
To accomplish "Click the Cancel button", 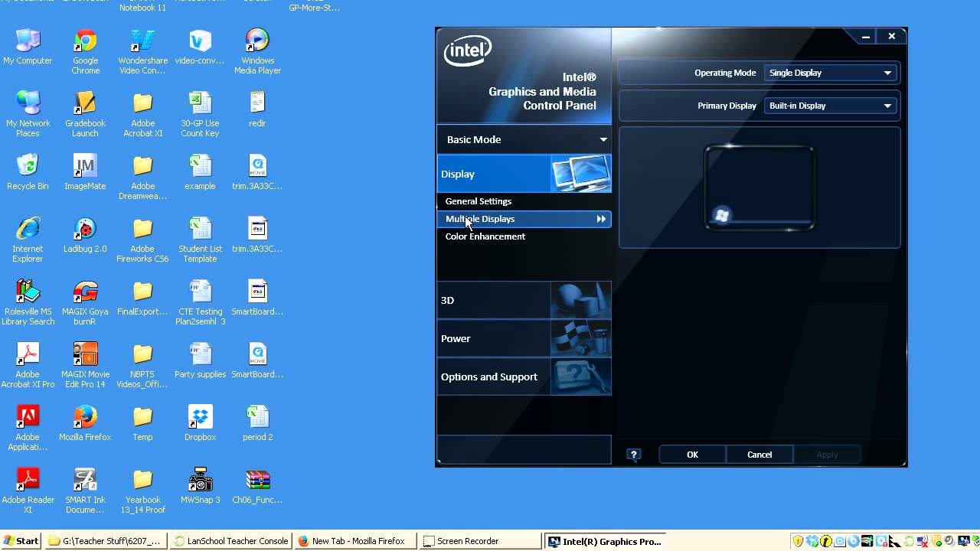I will coord(759,455).
